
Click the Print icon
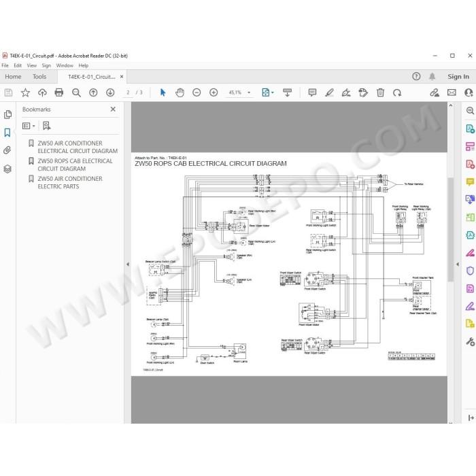(59, 92)
